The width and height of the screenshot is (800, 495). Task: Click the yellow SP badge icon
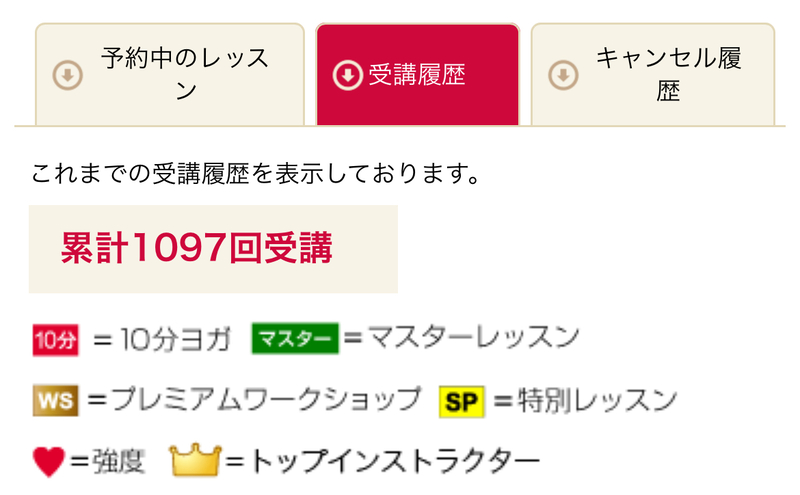(461, 402)
